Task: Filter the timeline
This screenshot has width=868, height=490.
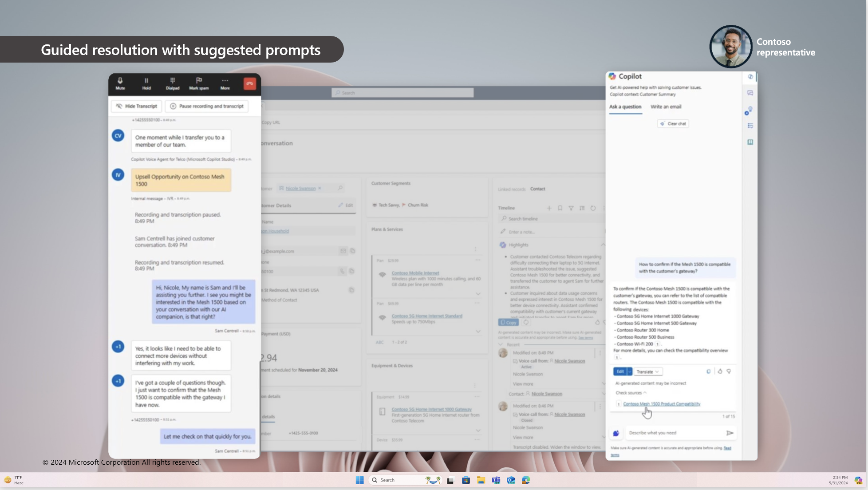Action: pyautogui.click(x=571, y=208)
